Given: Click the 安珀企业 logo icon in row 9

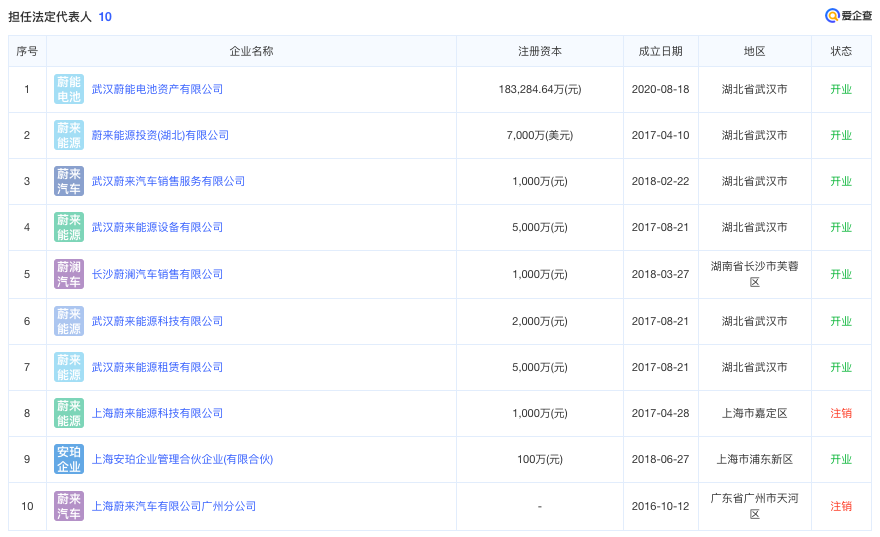Looking at the screenshot, I should 69,460.
